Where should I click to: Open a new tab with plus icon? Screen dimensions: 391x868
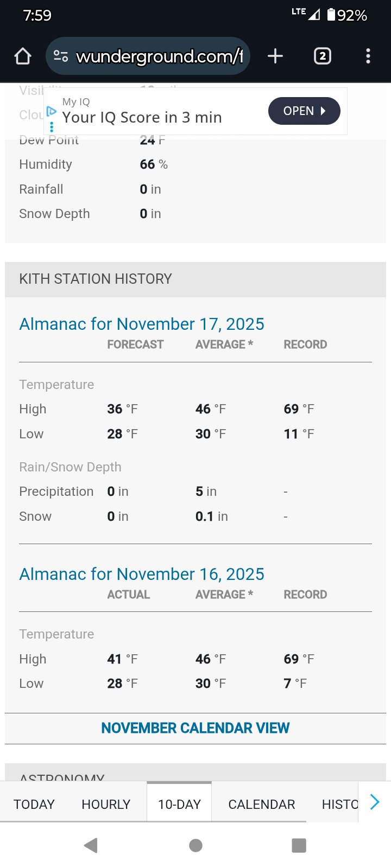click(275, 56)
